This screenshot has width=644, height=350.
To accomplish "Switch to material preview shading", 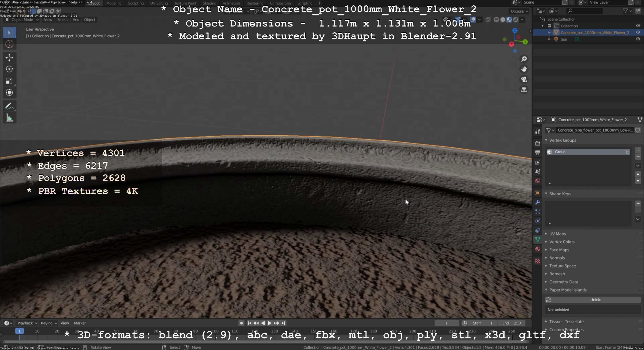I will 509,20.
